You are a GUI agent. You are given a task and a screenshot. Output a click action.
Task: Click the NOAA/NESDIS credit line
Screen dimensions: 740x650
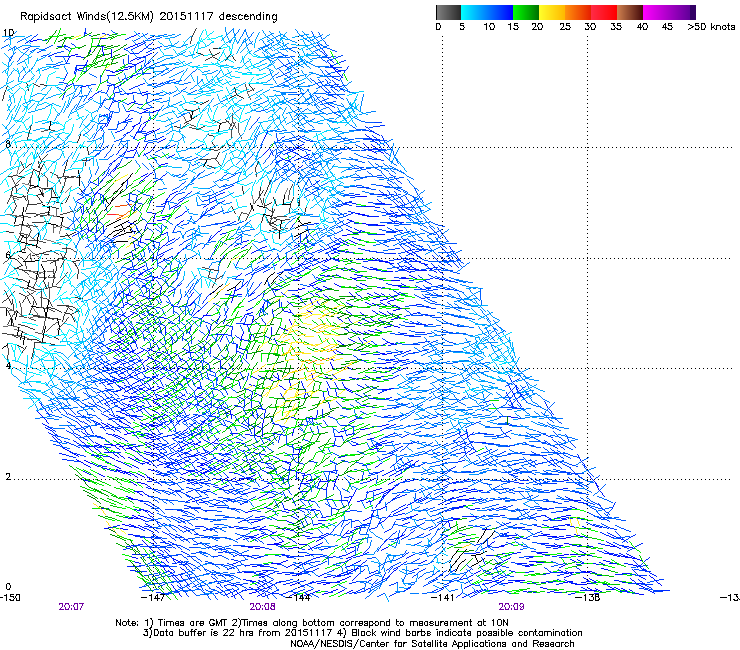(432, 644)
